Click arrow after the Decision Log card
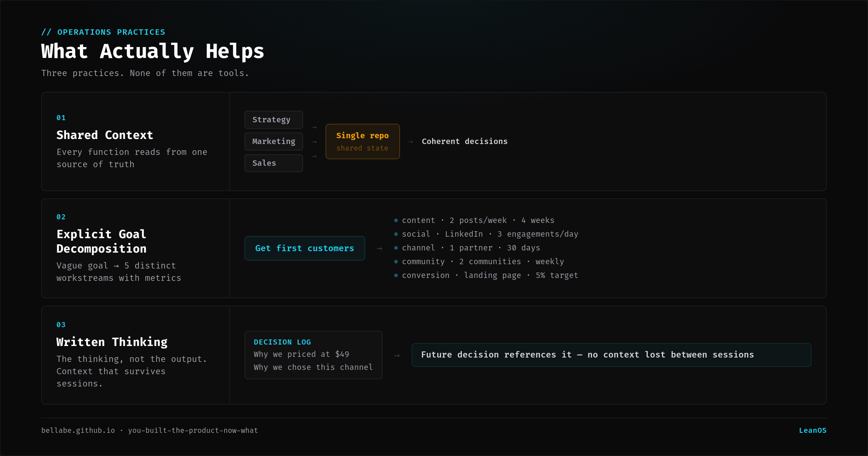Screen dimensions: 868x456 (x=397, y=356)
